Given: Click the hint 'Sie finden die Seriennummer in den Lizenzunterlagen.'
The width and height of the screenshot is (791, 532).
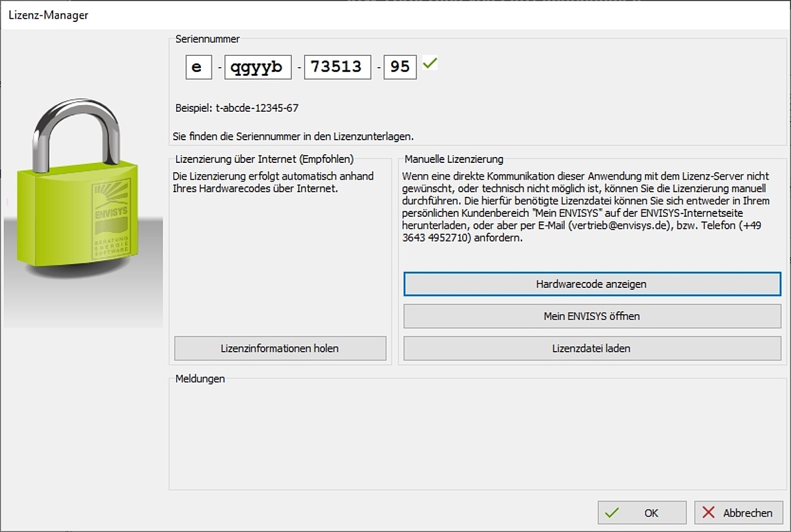Looking at the screenshot, I should 293,136.
